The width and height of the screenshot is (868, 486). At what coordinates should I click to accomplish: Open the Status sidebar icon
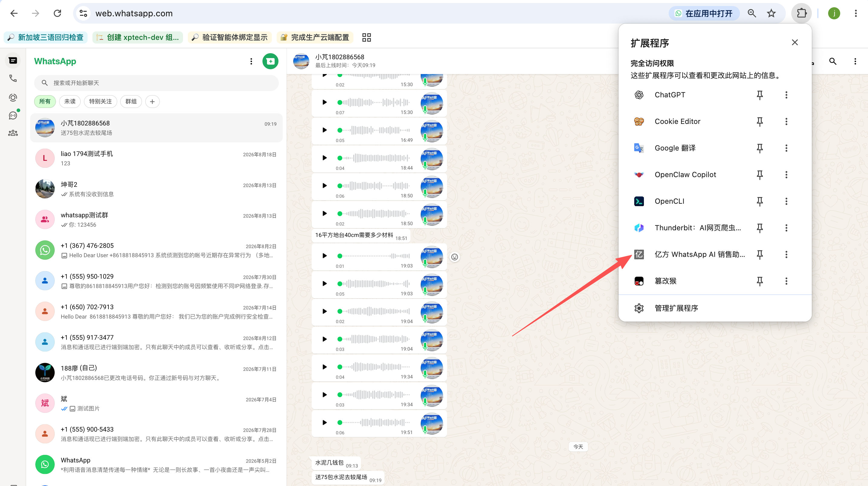coord(13,97)
